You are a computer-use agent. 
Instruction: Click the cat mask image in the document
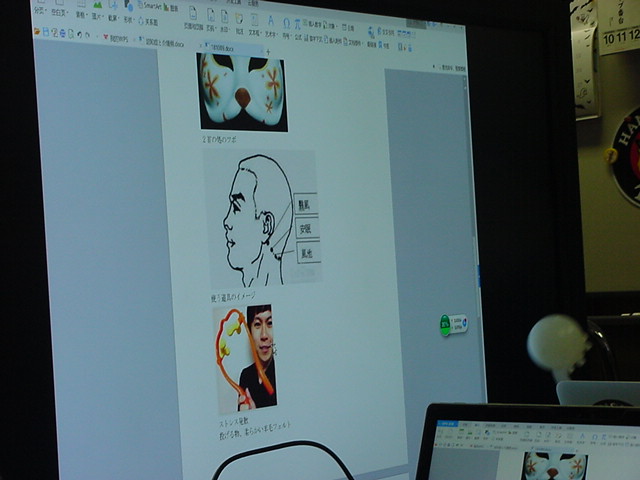click(242, 92)
